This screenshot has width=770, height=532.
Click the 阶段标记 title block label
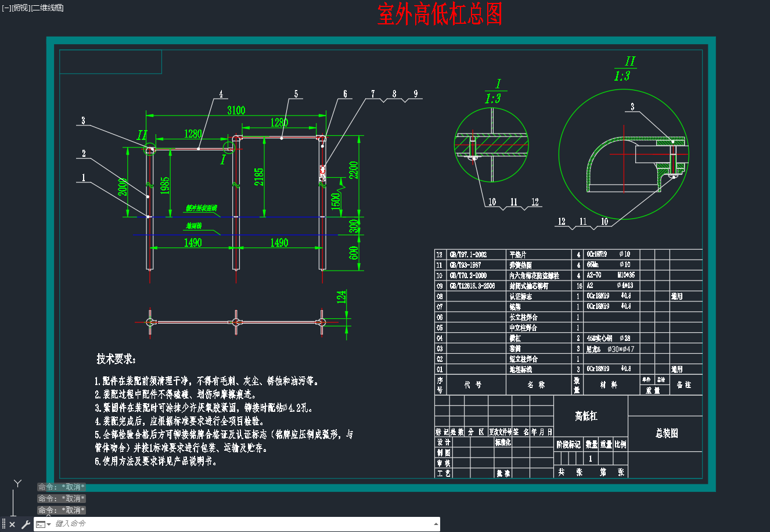[568, 444]
